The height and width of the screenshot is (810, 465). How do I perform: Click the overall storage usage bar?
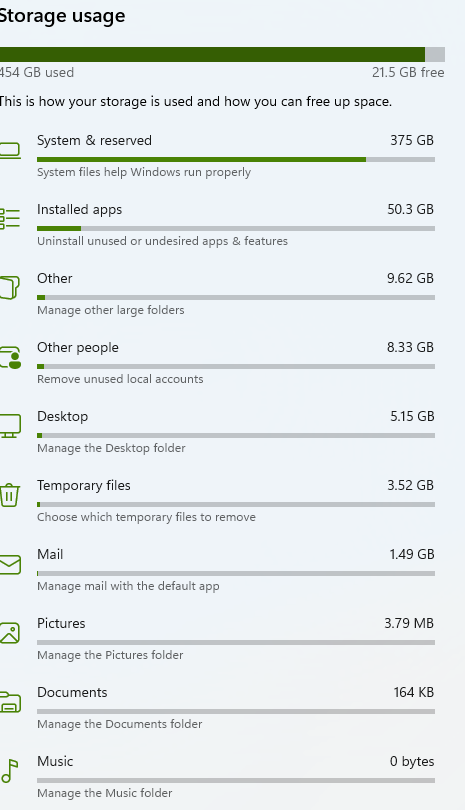pos(222,55)
